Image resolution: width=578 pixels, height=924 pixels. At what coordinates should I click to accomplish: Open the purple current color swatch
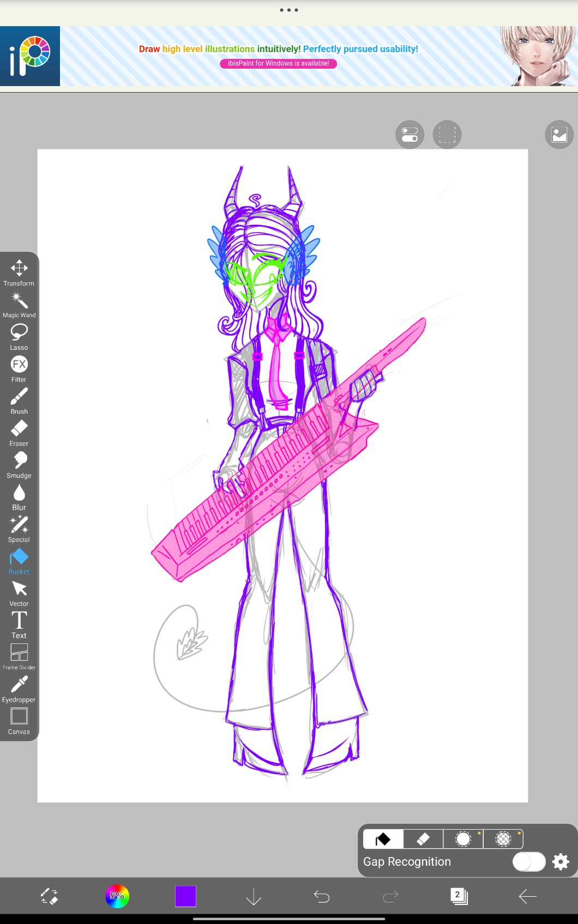point(185,896)
